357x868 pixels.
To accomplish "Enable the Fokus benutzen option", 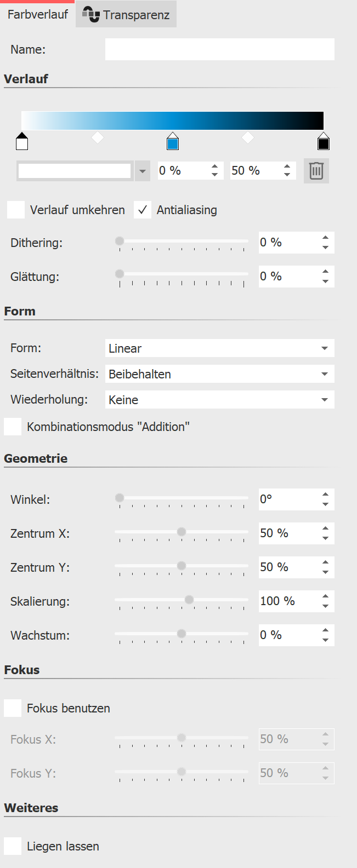I will (x=12, y=708).
